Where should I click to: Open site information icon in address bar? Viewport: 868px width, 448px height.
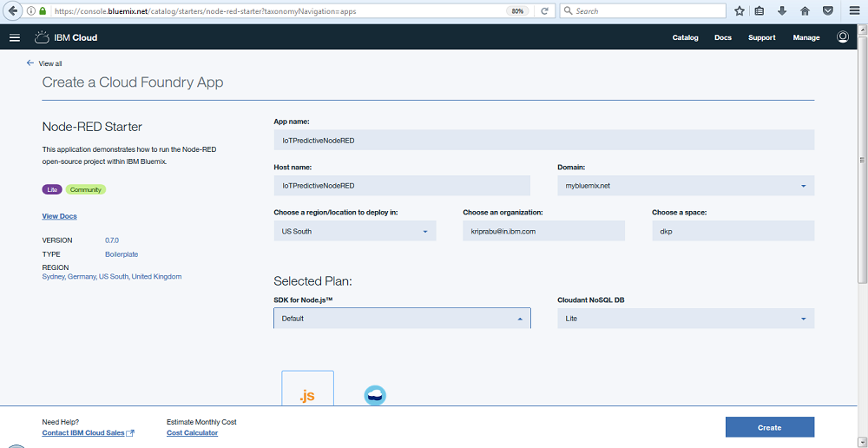tap(30, 11)
